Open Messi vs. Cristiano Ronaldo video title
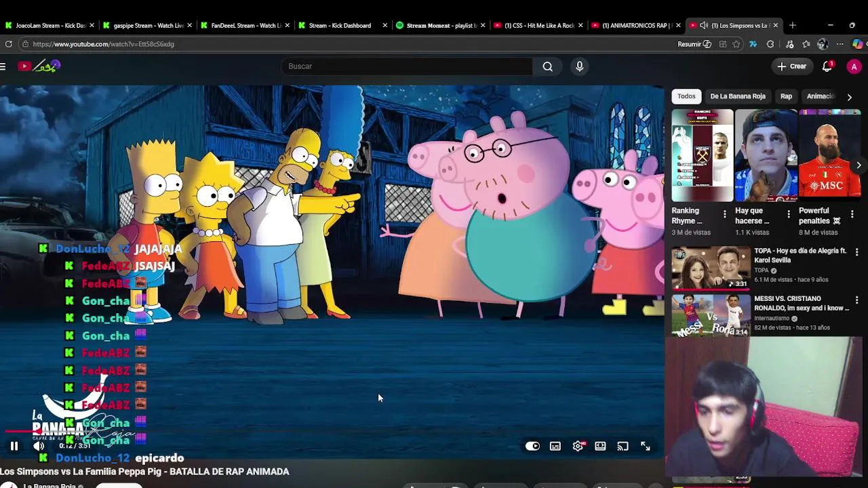Viewport: 868px width, 488px height. (x=802, y=303)
